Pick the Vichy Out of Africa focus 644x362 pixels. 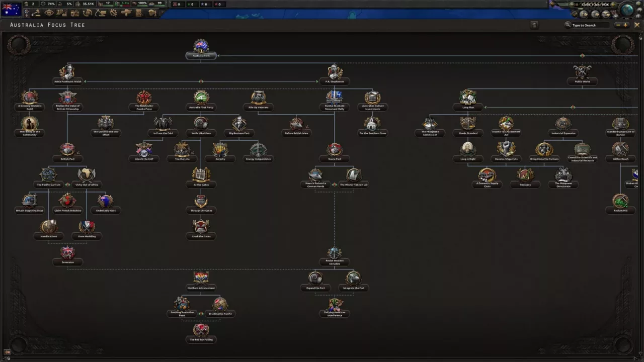coord(87,177)
